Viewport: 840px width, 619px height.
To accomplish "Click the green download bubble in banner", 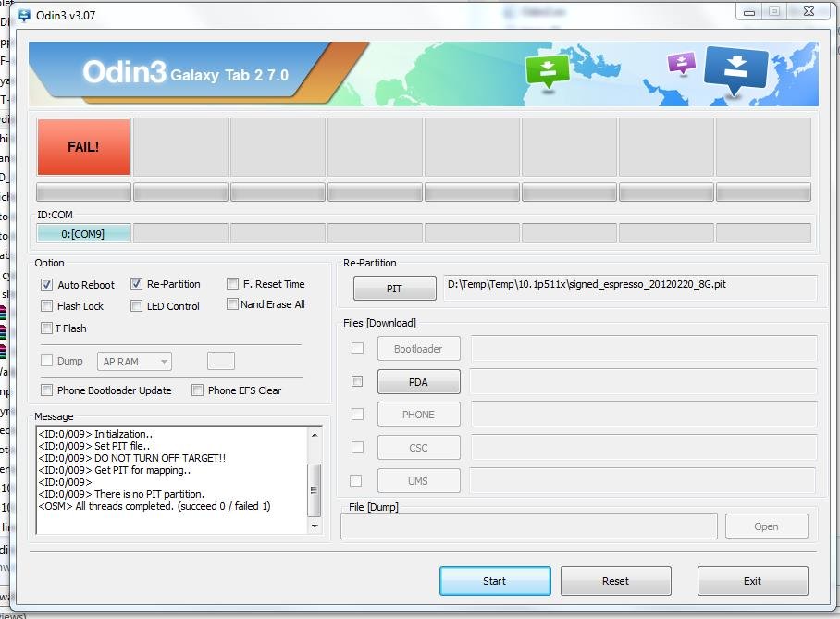I will tap(547, 70).
